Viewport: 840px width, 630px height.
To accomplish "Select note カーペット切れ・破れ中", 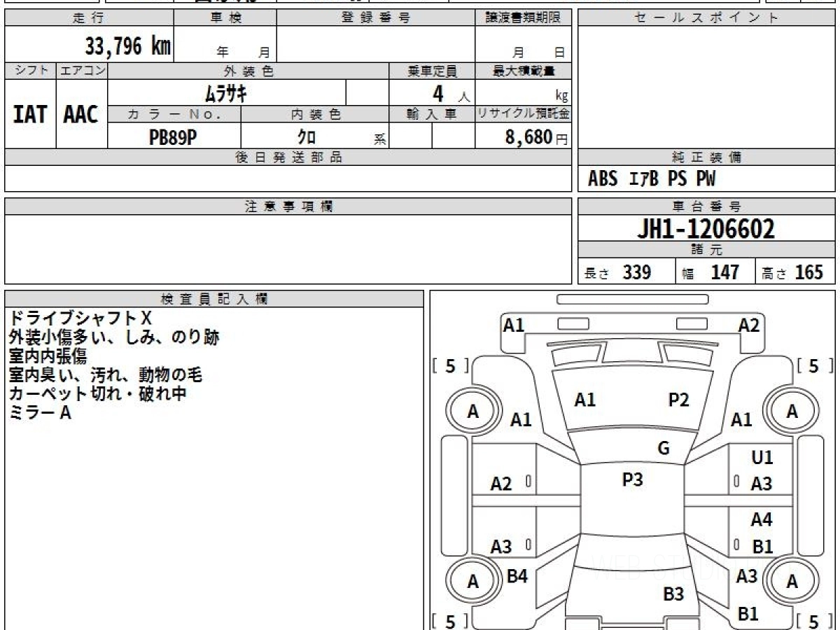I will coord(97,394).
